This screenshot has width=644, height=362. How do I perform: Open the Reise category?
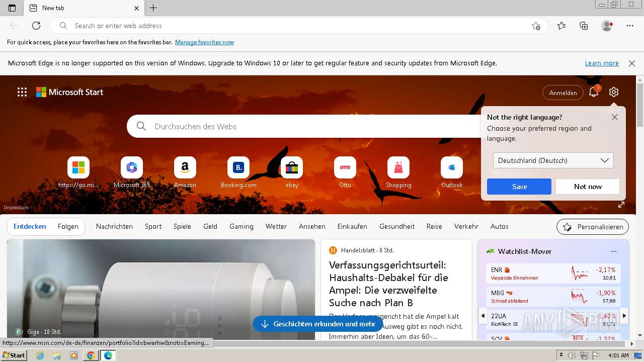[434, 227]
